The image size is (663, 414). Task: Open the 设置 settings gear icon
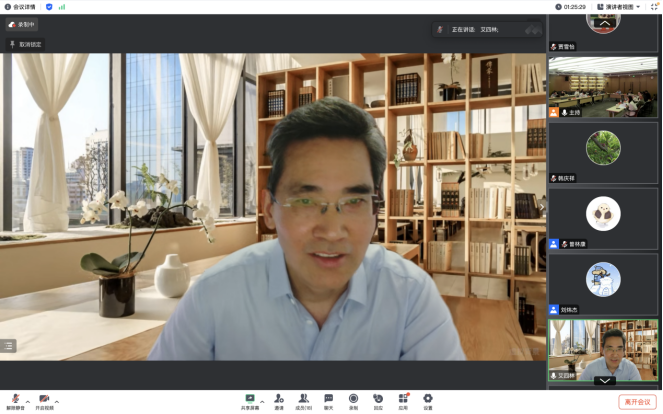click(x=428, y=401)
